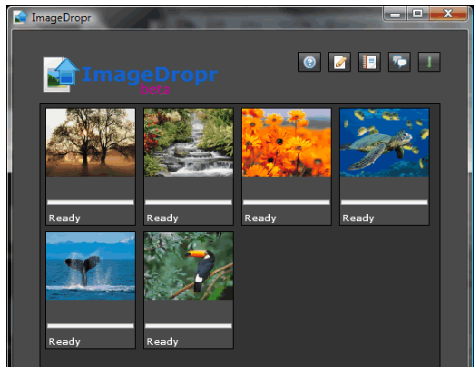Click progress bar under misty trees image
475x367 pixels.
coord(90,202)
